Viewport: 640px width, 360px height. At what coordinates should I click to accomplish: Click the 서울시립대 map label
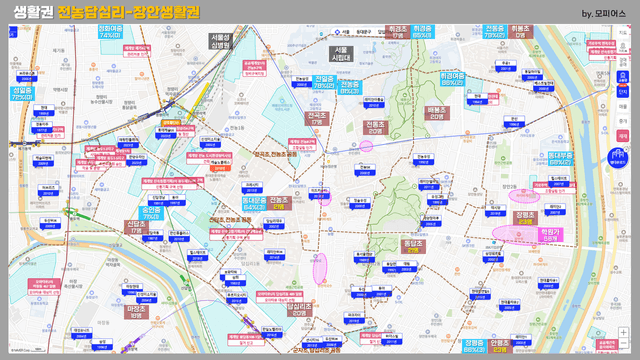[341, 53]
